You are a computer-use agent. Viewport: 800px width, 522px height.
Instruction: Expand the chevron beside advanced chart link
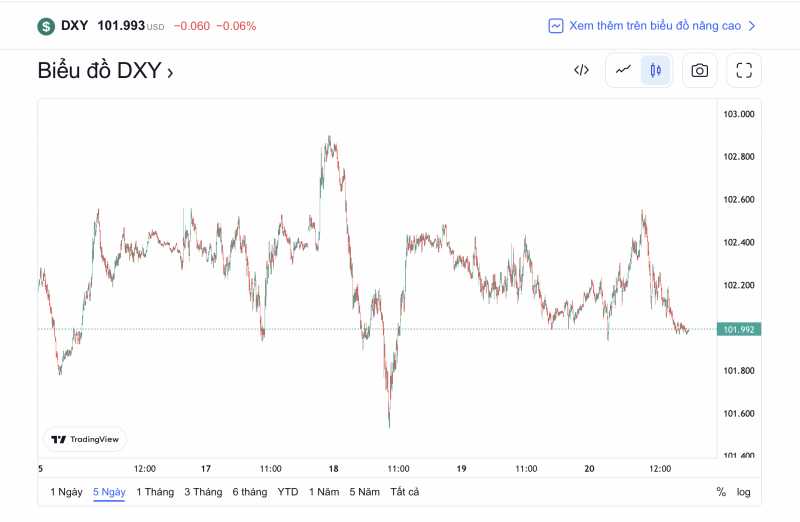tap(752, 26)
